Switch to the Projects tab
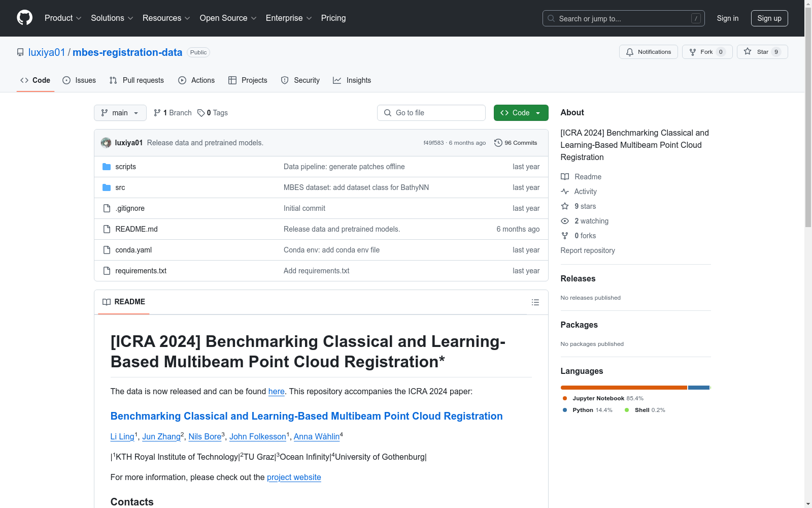Image resolution: width=812 pixels, height=508 pixels. click(248, 80)
